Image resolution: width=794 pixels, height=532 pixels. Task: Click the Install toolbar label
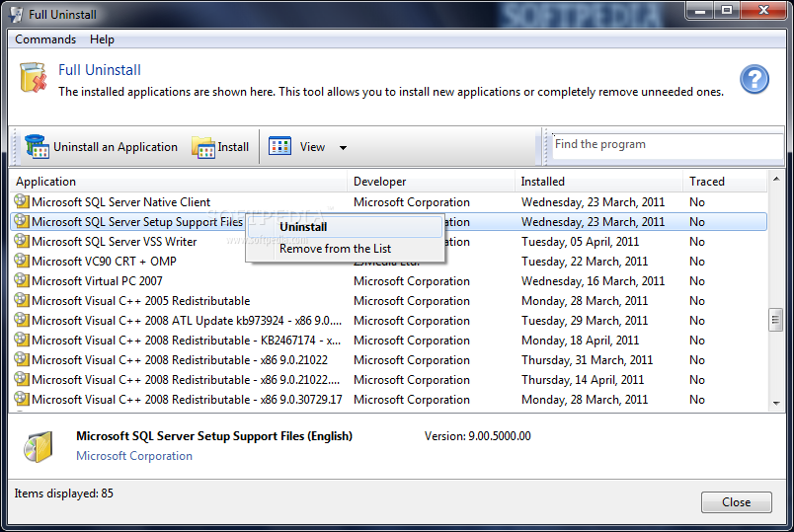(x=233, y=147)
